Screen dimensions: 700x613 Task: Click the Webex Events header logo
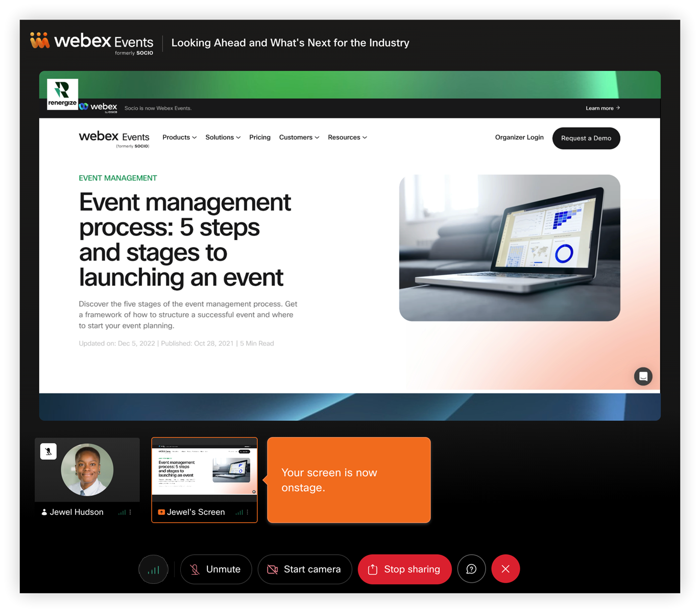[92, 43]
